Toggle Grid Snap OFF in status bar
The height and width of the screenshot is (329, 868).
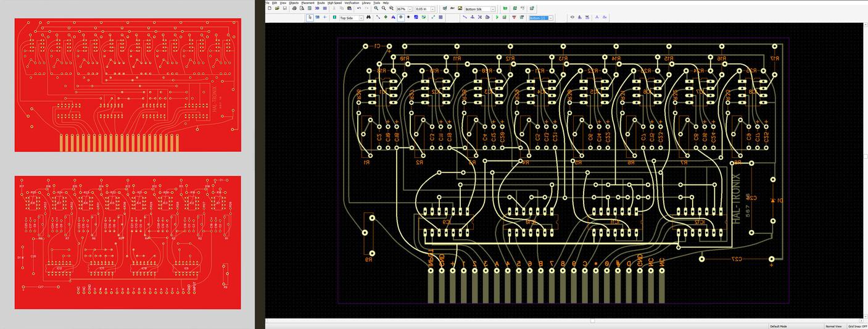(x=857, y=326)
